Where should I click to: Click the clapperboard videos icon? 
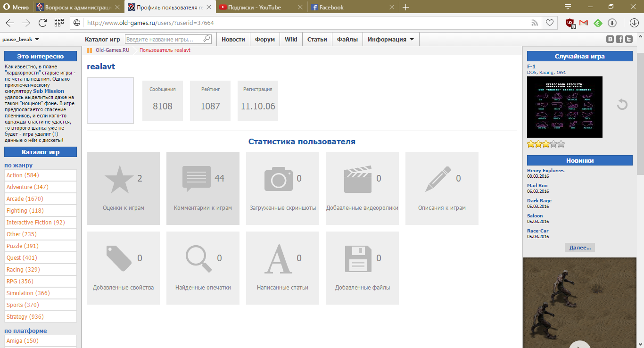[x=358, y=180]
